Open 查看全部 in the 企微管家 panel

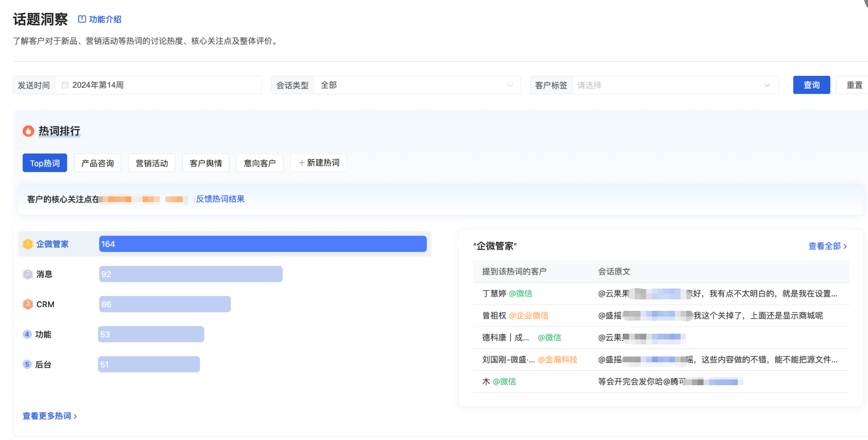click(x=827, y=246)
